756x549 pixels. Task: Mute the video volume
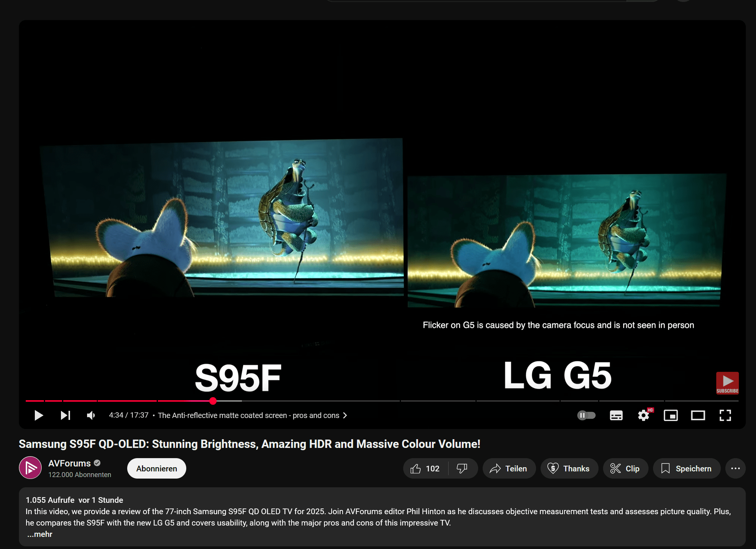pyautogui.click(x=91, y=415)
